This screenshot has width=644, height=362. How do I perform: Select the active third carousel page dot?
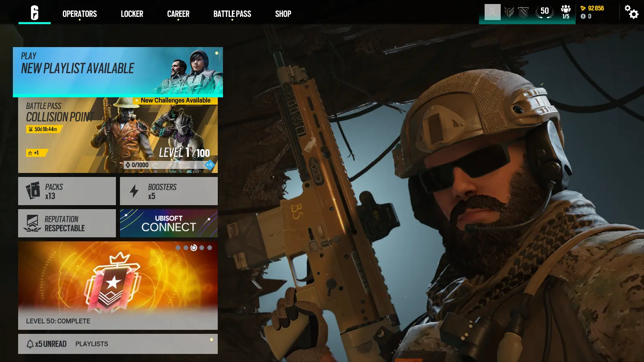click(x=194, y=248)
